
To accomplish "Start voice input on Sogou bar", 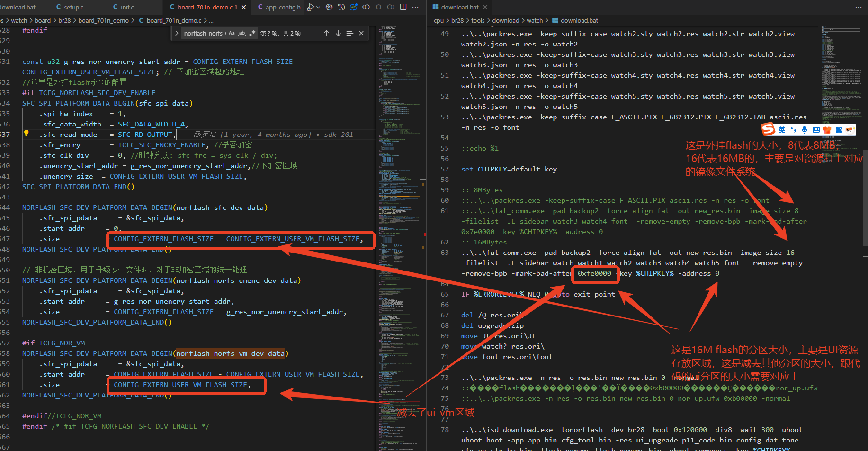I will [805, 130].
